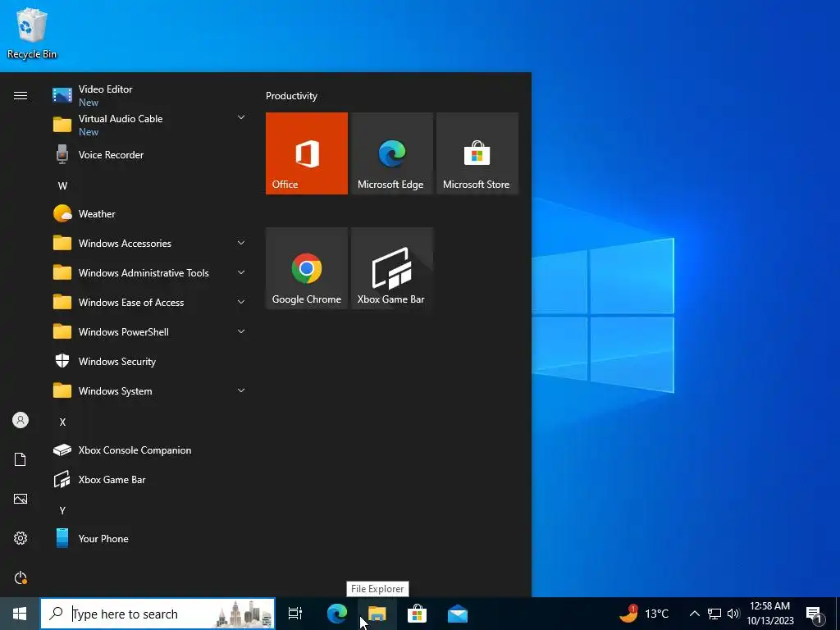
Task: Open the notification Action Center
Action: pos(815,614)
